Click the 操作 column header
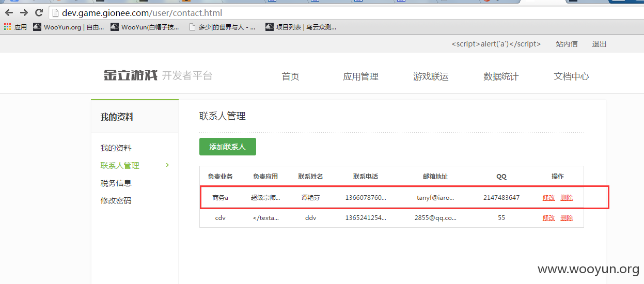This screenshot has width=644, height=284. coord(558,177)
